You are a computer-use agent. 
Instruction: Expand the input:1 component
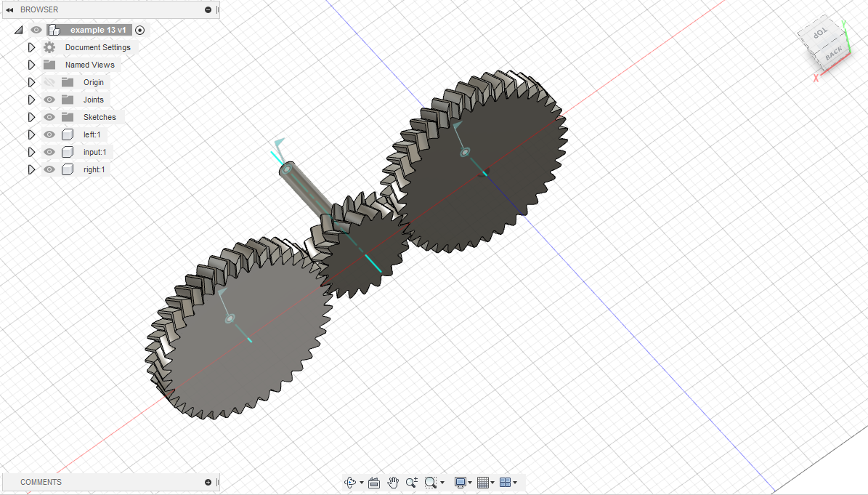pyautogui.click(x=31, y=152)
